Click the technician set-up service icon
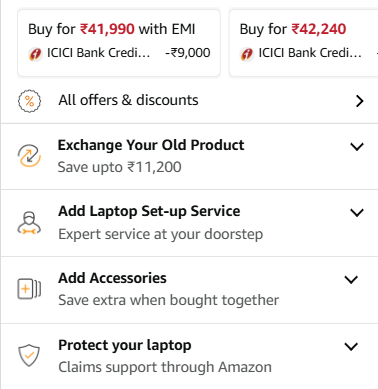378x389 pixels. [29, 223]
